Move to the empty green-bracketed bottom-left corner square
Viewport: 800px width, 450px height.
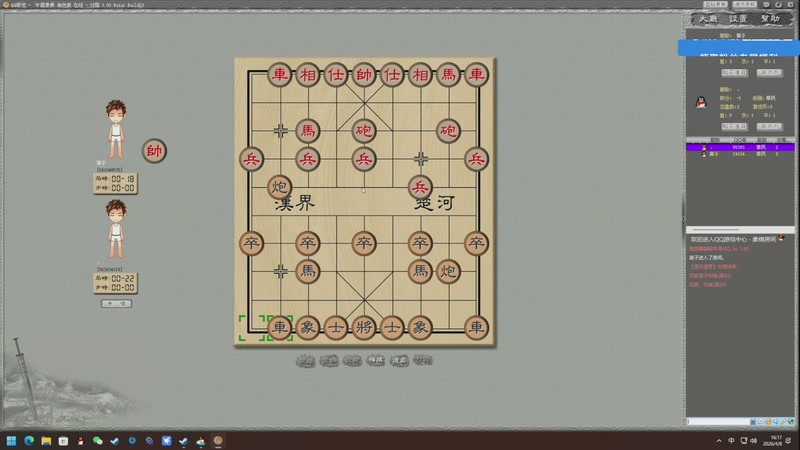point(252,328)
